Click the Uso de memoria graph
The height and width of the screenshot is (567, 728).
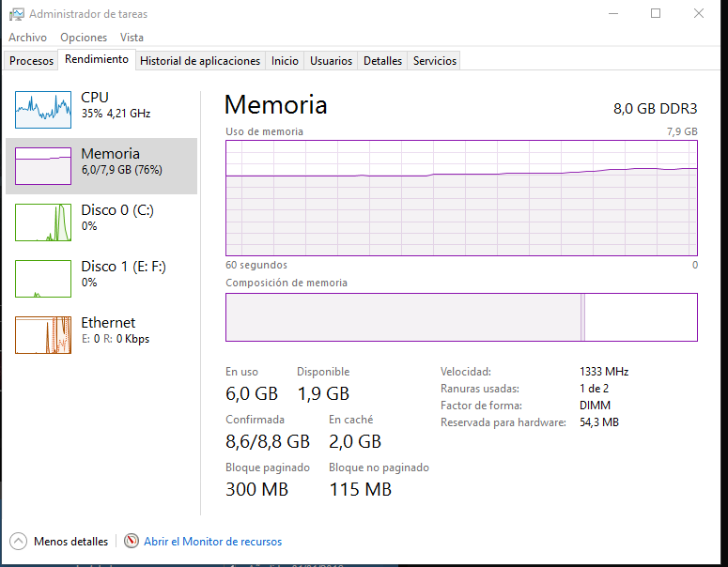(x=461, y=197)
